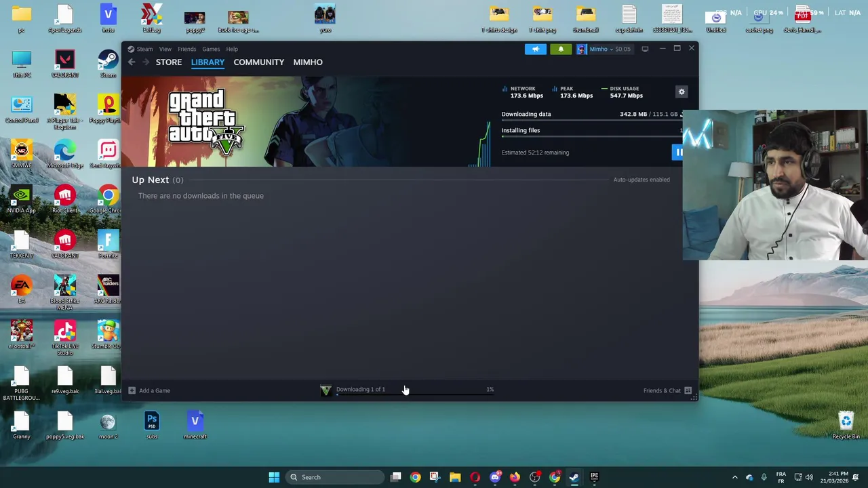Viewport: 868px width, 488px height.
Task: Click the Installing files progress bar
Action: coord(591,137)
